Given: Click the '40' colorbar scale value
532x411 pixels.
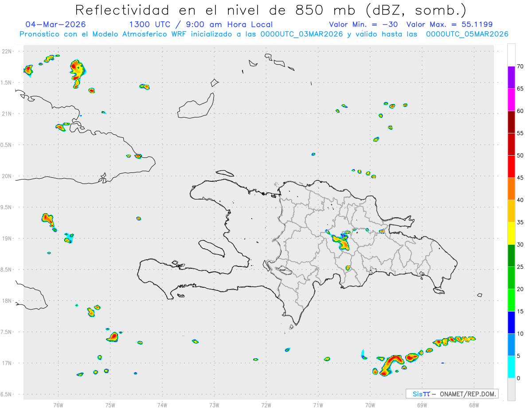Looking at the screenshot, I should coord(520,200).
